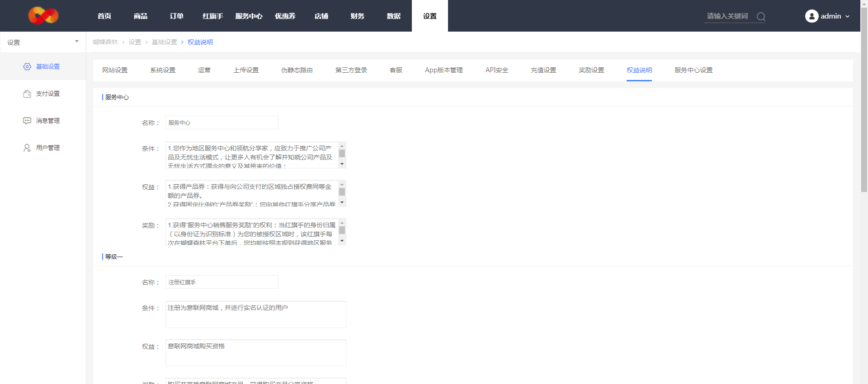Viewport: 868px width, 384px height.
Task: Switch to the 伪静态路由 tab
Action: (x=297, y=70)
